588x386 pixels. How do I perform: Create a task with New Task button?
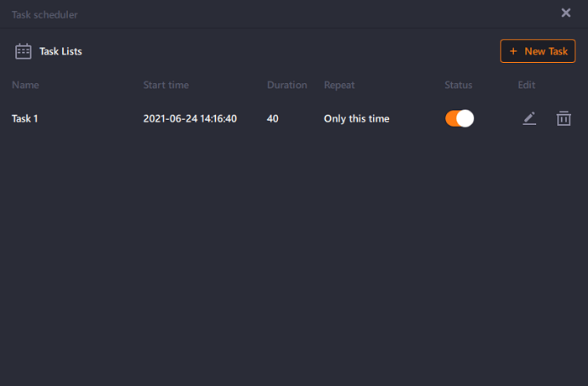[x=538, y=51]
